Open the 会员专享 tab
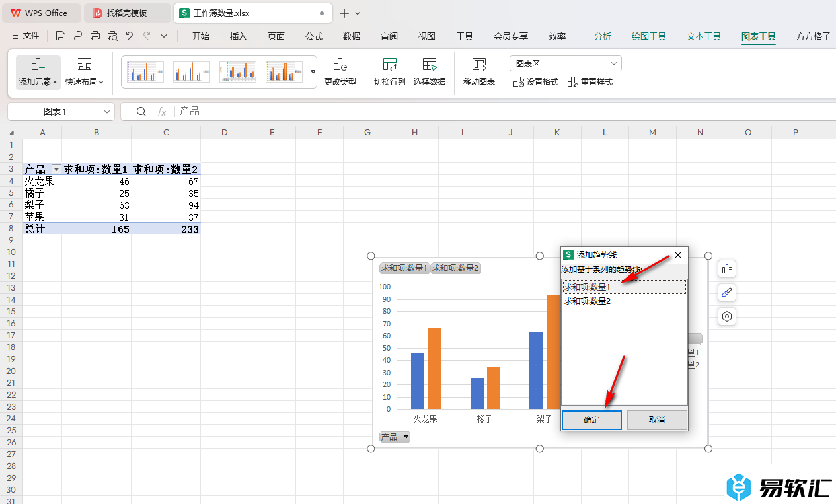The height and width of the screenshot is (504, 836). pyautogui.click(x=511, y=36)
